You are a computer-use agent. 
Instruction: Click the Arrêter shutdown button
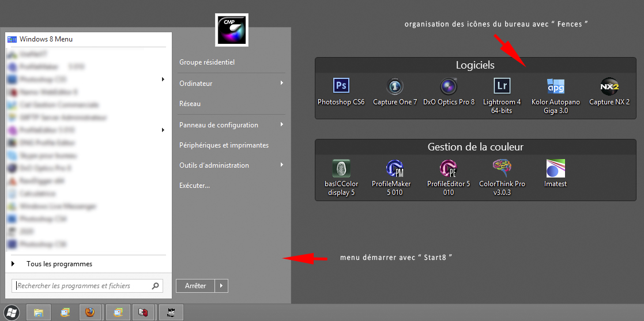[195, 286]
